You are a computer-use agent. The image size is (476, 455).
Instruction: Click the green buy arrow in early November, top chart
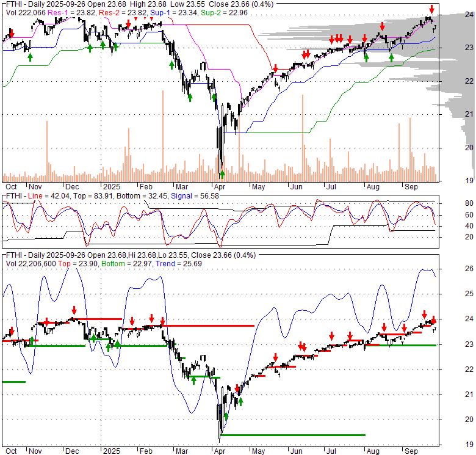click(x=30, y=57)
